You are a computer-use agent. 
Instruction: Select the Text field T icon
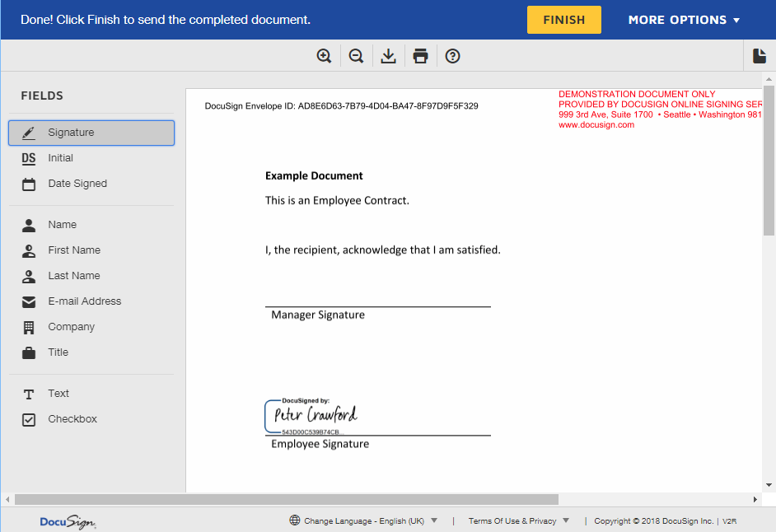(29, 394)
